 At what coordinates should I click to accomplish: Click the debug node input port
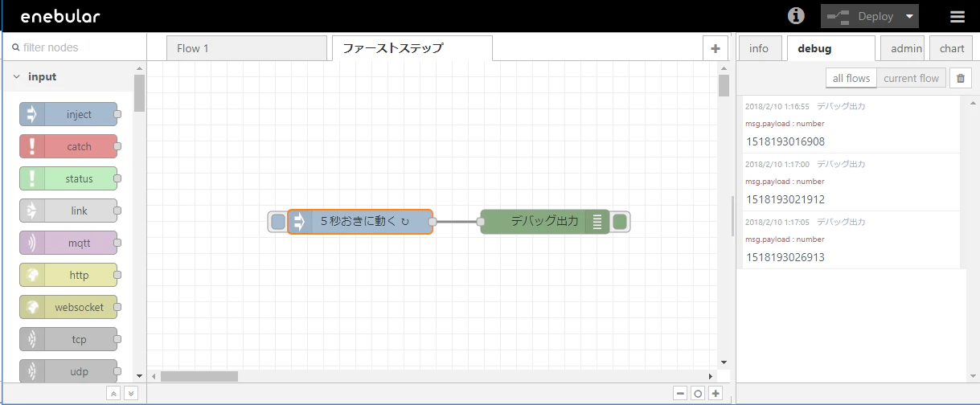(481, 222)
